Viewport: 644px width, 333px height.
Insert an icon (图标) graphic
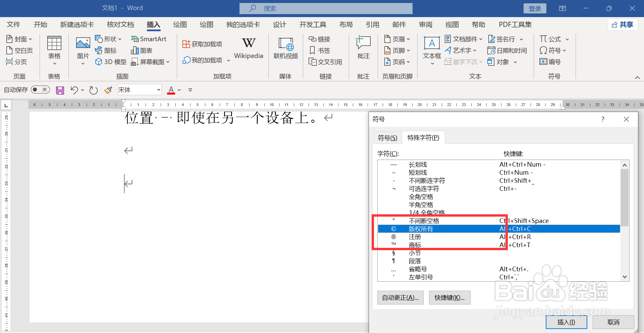click(106, 50)
